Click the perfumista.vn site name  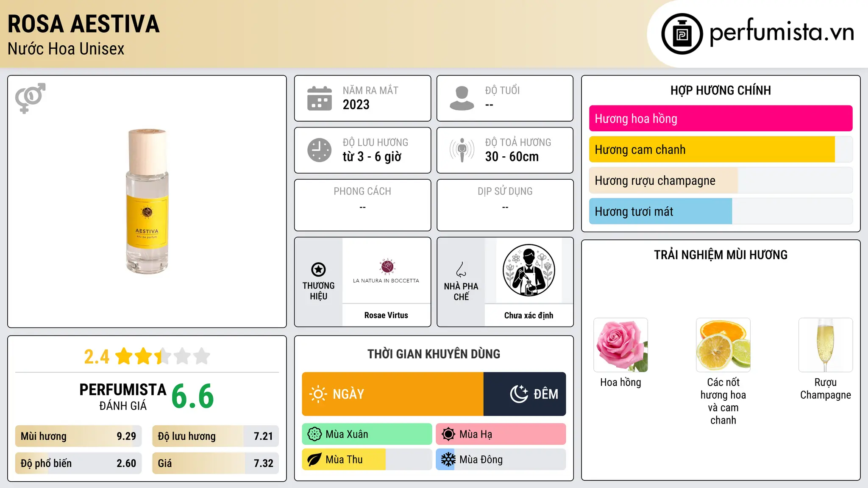click(782, 32)
